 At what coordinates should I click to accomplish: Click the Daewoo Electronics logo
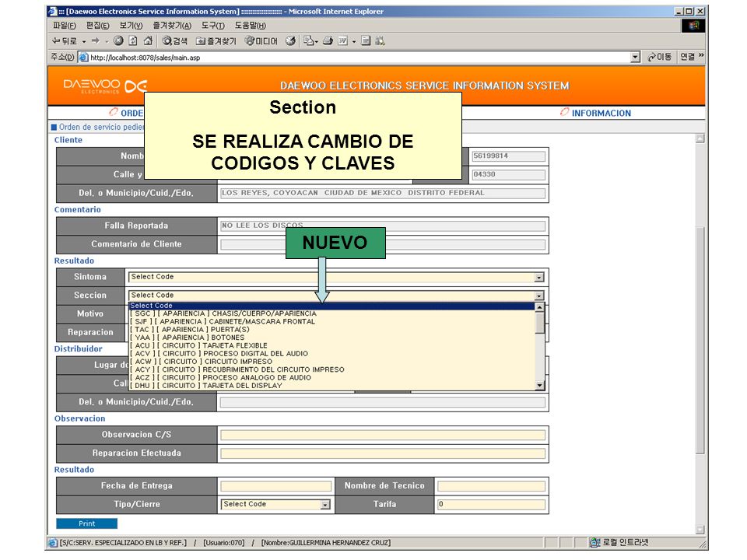pos(105,86)
